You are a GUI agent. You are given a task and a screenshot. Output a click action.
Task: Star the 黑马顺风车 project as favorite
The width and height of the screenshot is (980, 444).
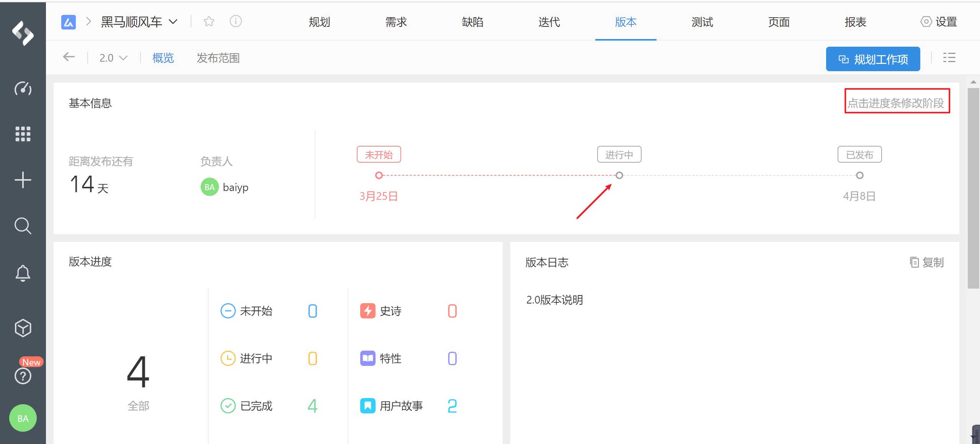[x=209, y=21]
